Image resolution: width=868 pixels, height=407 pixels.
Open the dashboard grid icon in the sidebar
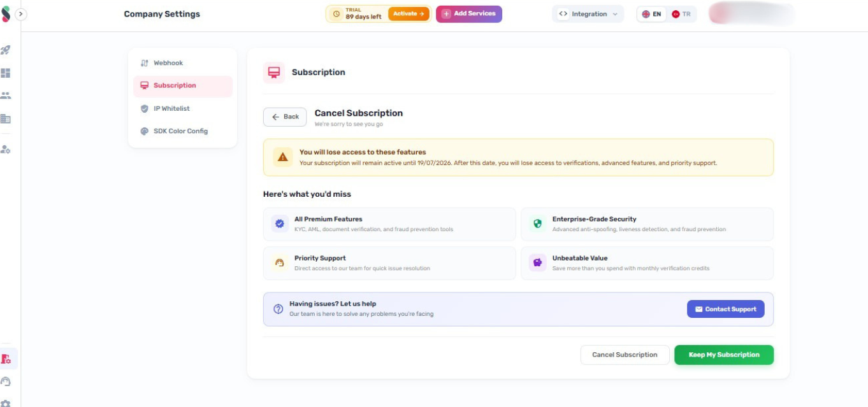6,73
